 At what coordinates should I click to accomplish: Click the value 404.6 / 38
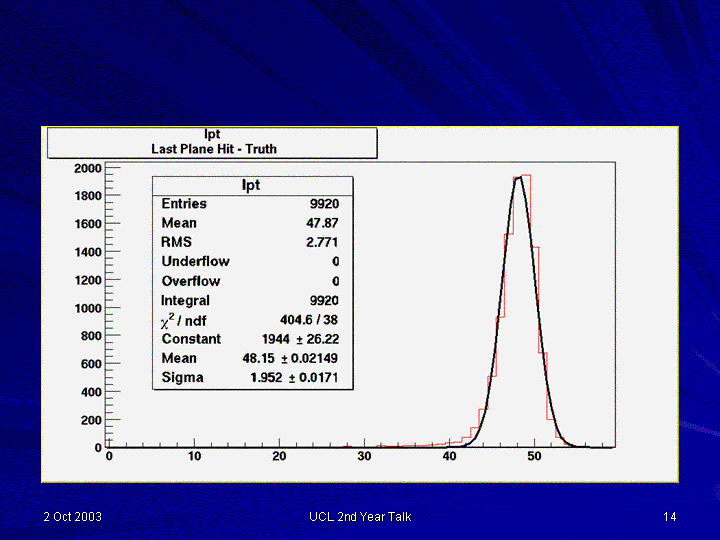point(309,320)
